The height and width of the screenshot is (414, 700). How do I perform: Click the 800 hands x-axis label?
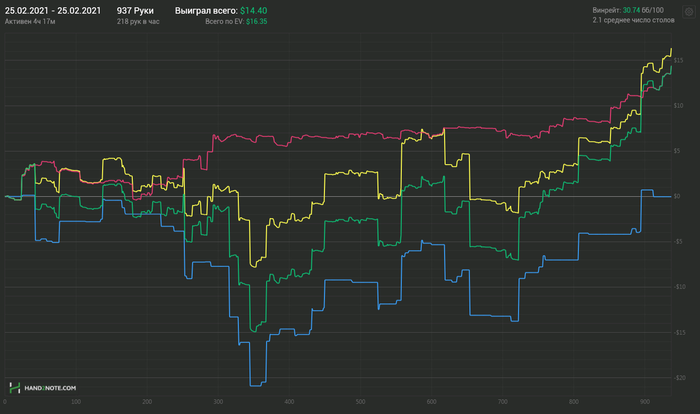[x=574, y=402]
